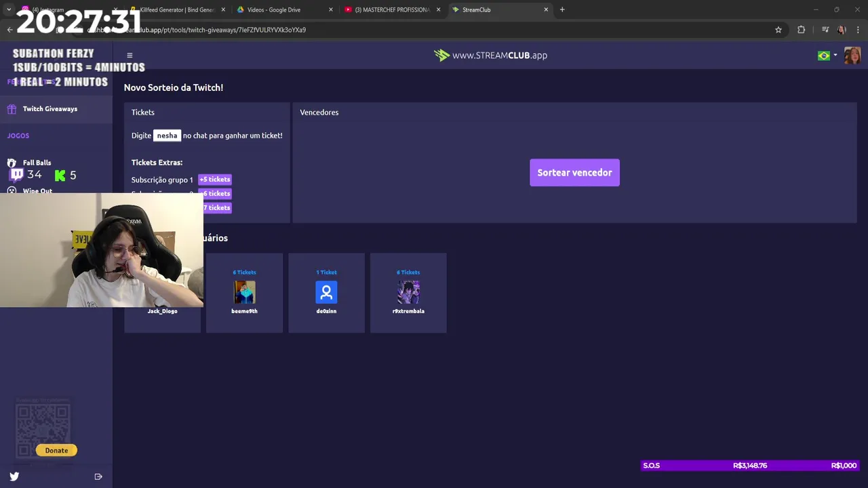Click the StreamClub logo in the header

point(490,56)
